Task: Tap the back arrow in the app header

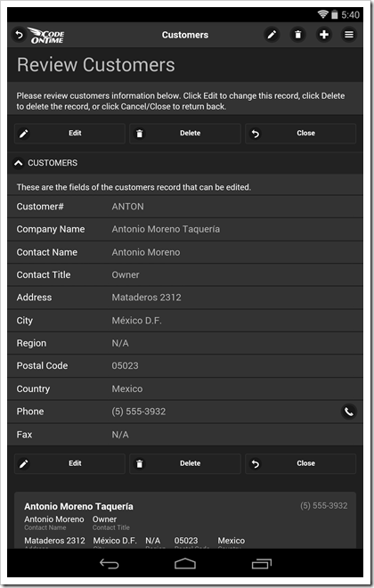Action: tap(19, 35)
